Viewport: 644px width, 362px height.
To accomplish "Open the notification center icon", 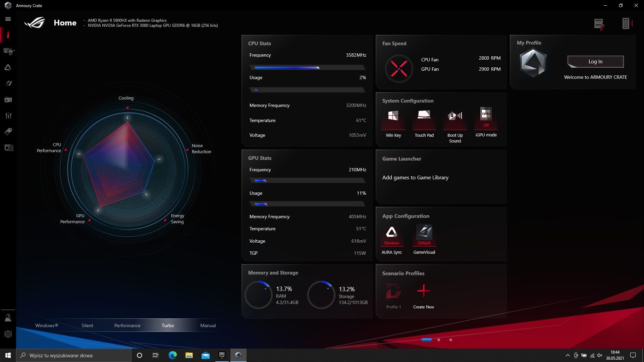I will click(633, 355).
